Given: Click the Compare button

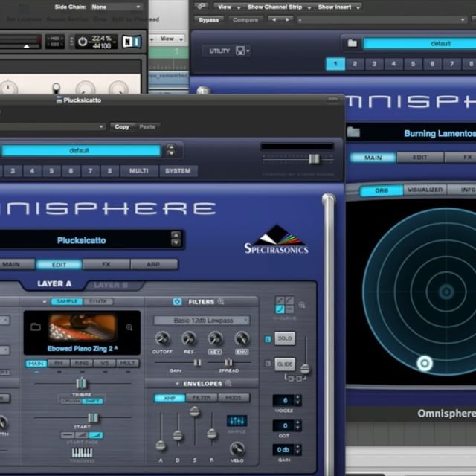Looking at the screenshot, I should tap(245, 20).
